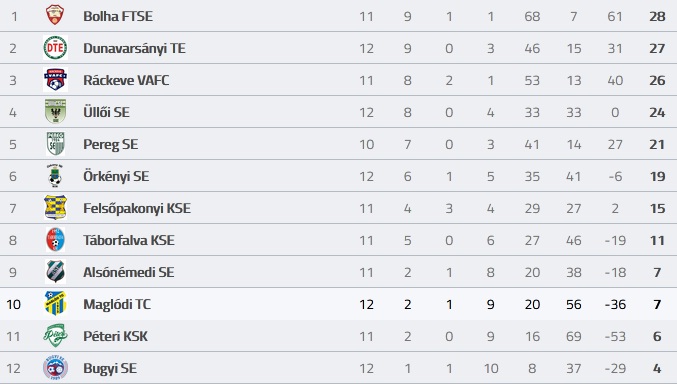
Task: Click the Bugyi SE team name
Action: click(110, 368)
